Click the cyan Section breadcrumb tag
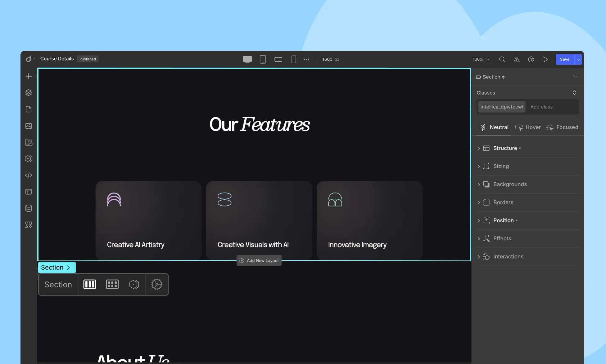Screen dimensions: 606x364 pyautogui.click(x=57, y=267)
